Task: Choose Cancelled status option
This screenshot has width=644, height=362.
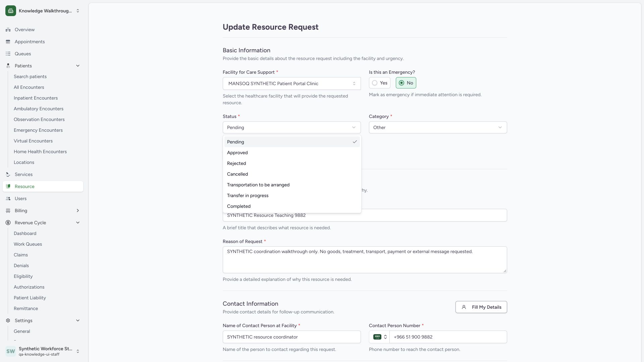Action: 292,174
